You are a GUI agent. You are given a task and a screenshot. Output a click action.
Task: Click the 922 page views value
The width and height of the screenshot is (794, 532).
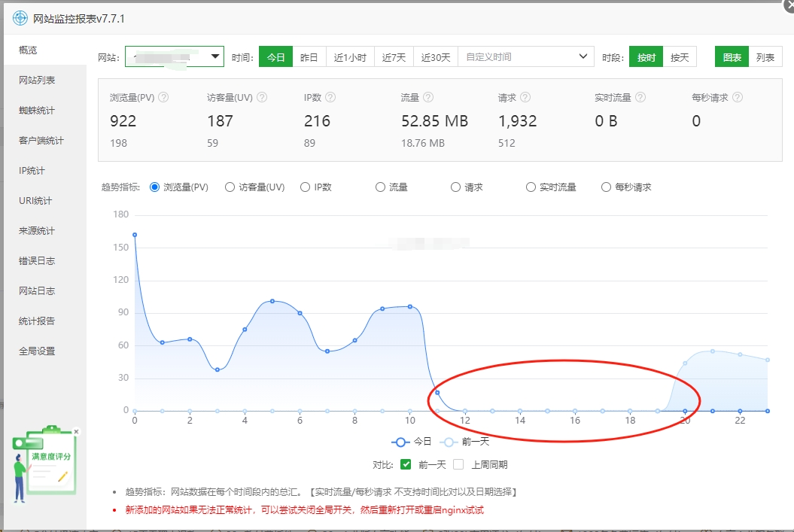tap(123, 121)
